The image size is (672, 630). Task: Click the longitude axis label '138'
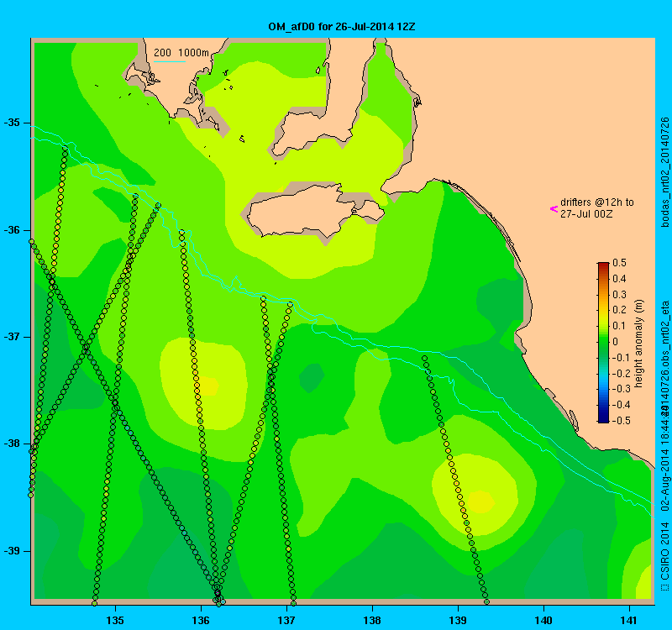point(372,621)
